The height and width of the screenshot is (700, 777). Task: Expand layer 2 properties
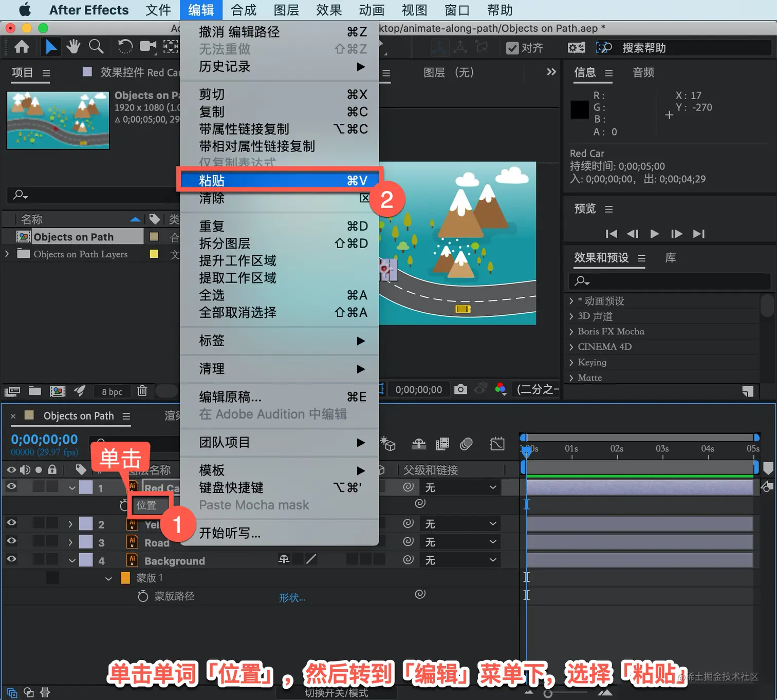[x=71, y=524]
